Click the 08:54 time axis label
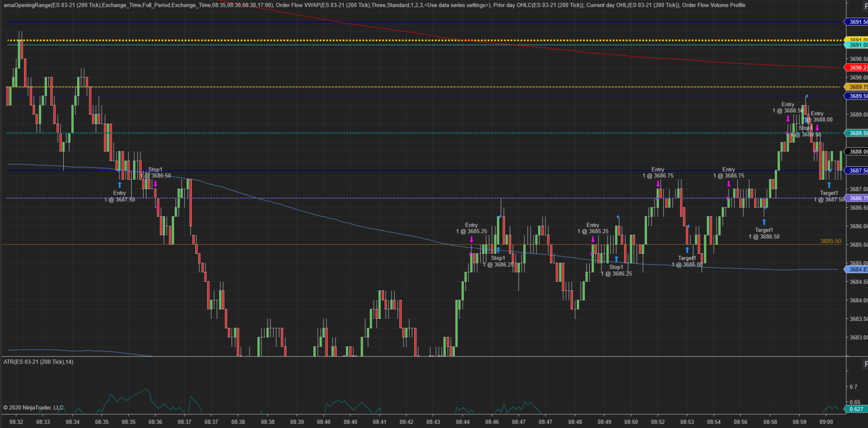 tap(714, 422)
